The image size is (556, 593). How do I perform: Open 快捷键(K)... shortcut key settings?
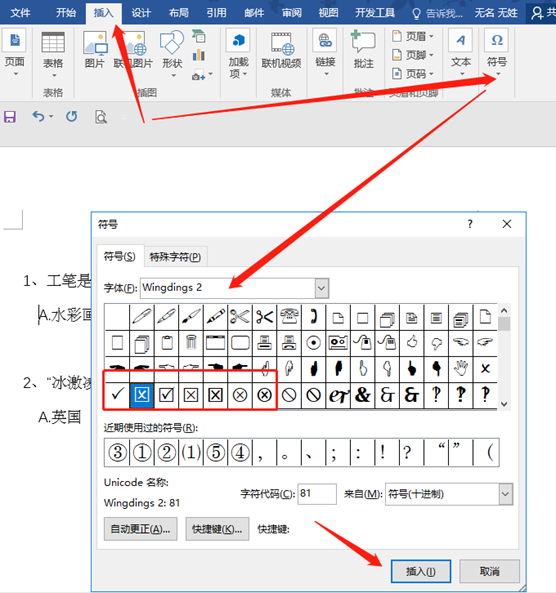(x=217, y=529)
